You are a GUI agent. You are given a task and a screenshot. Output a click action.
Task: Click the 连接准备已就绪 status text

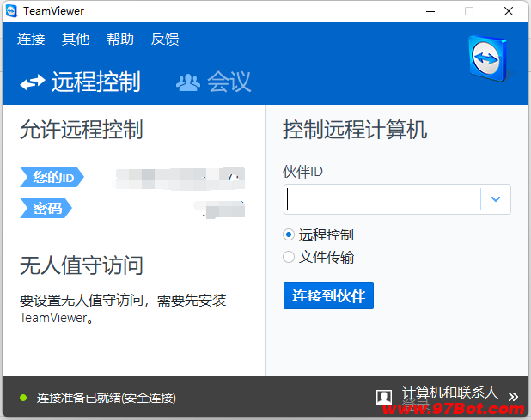(107, 398)
